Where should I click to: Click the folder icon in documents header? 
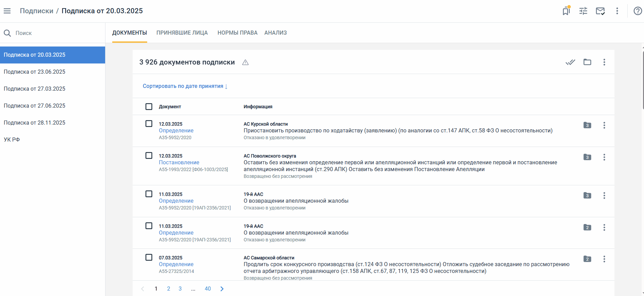[x=587, y=62]
